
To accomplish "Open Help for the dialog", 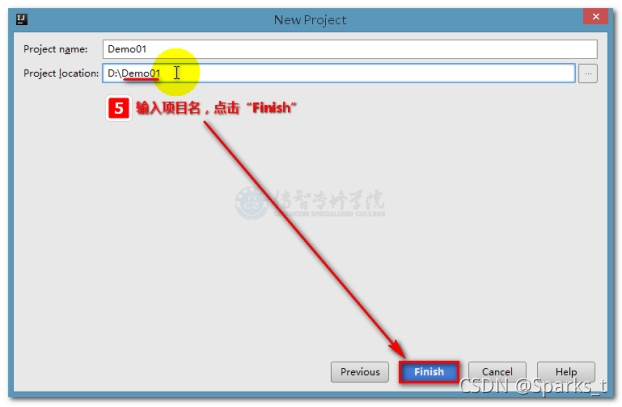I will (x=566, y=372).
